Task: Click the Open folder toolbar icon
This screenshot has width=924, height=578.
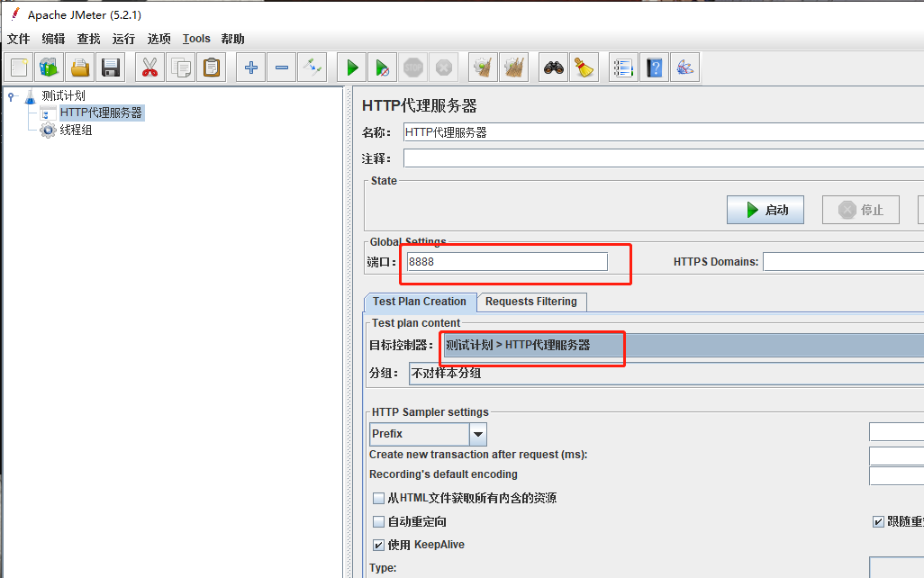Action: coord(80,68)
